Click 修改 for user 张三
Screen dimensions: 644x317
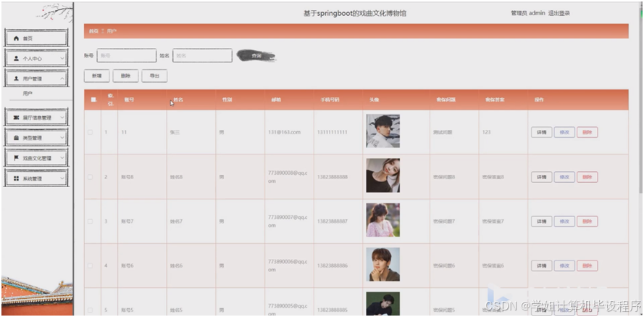point(564,133)
